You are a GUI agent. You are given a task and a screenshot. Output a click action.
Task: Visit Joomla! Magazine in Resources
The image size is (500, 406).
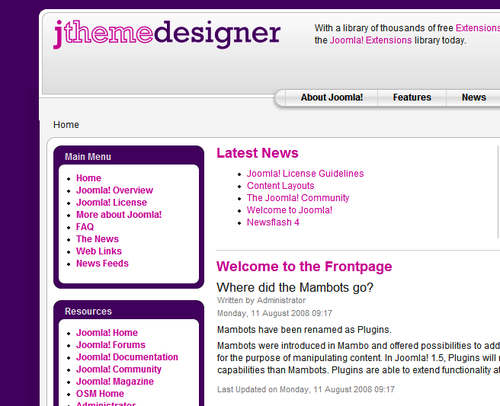pyautogui.click(x=115, y=381)
